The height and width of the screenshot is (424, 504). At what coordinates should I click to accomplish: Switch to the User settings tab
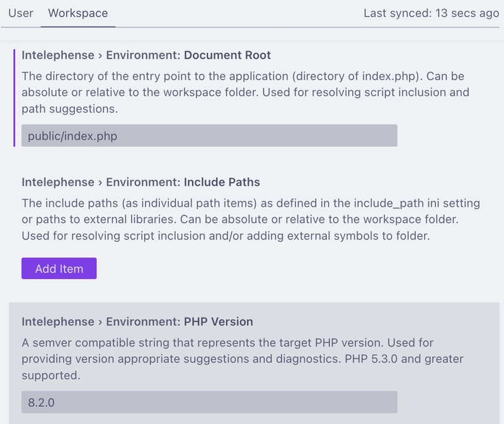pos(21,13)
